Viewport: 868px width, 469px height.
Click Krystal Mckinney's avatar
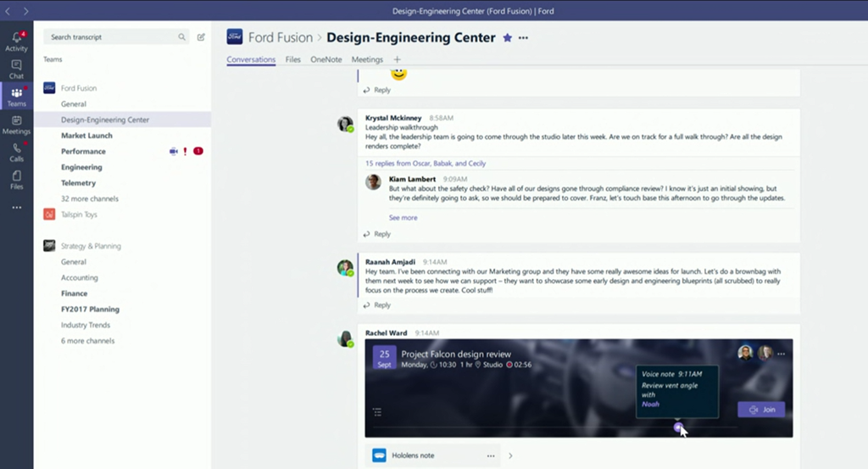(x=346, y=124)
